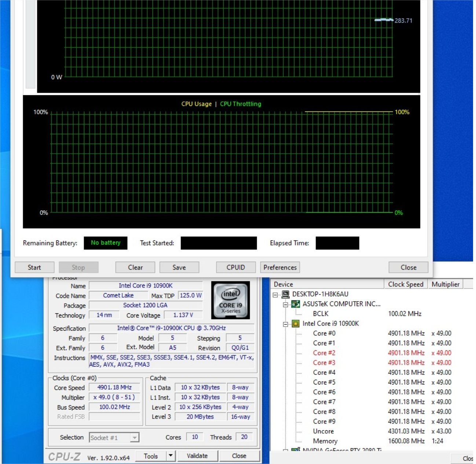Click the Instructions field listing MMX, SSE
The width and height of the screenshot is (476, 464).
[172, 361]
